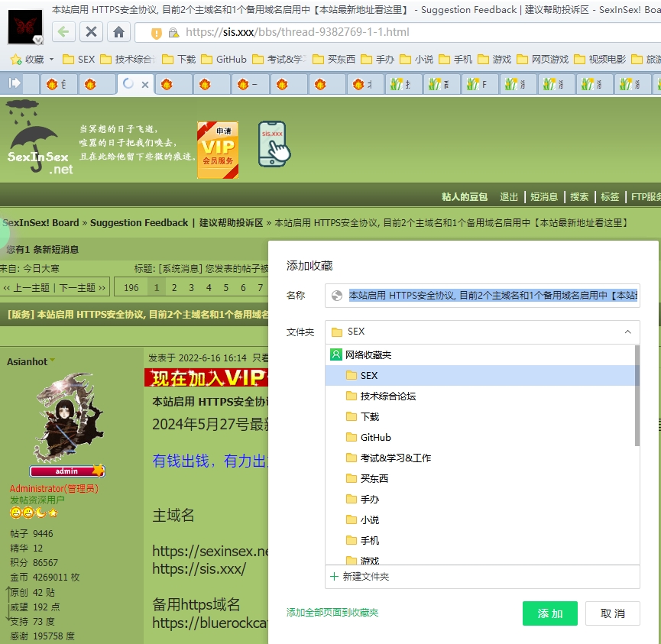Click the SexInSex.net umbrella logo
Screen dimensions: 661x644
pyautogui.click(x=38, y=138)
